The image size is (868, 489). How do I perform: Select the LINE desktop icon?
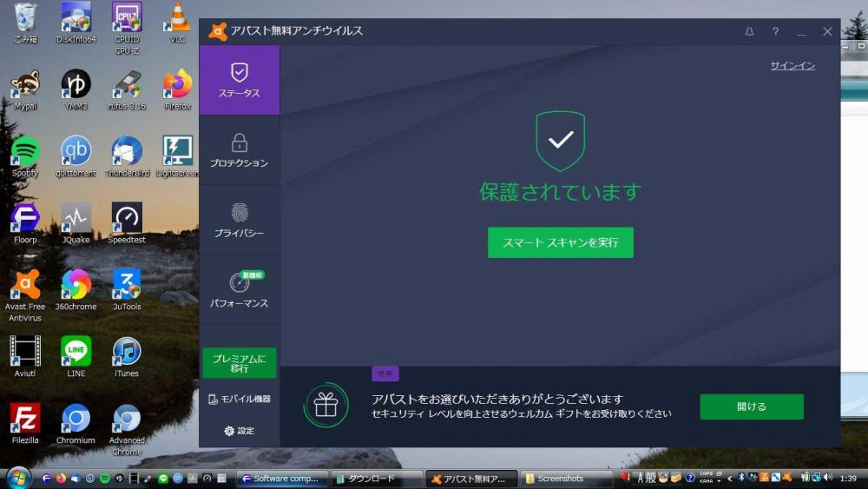click(76, 357)
